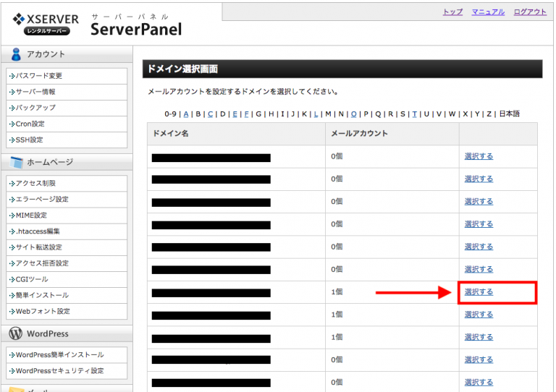Open サーバー情報 in the sidebar
Screen dimensions: 556x392
pos(35,92)
